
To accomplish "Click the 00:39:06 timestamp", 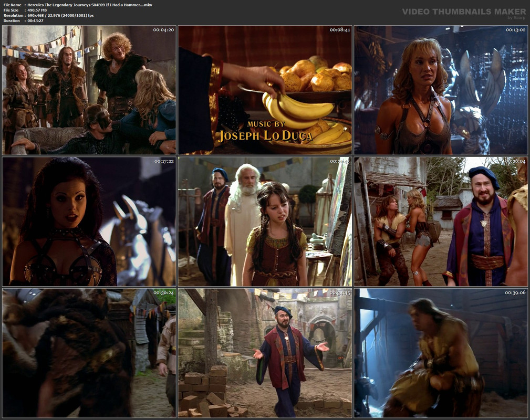I will click(x=516, y=292).
